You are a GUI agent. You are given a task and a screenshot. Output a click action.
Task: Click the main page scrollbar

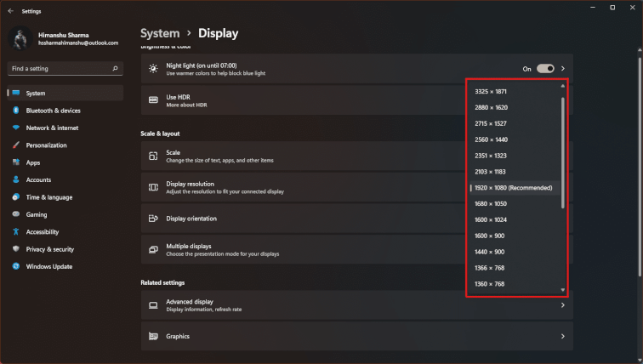point(640,166)
